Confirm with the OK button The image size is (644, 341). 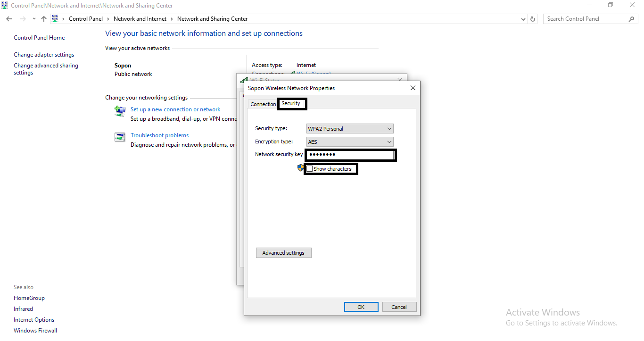click(361, 307)
